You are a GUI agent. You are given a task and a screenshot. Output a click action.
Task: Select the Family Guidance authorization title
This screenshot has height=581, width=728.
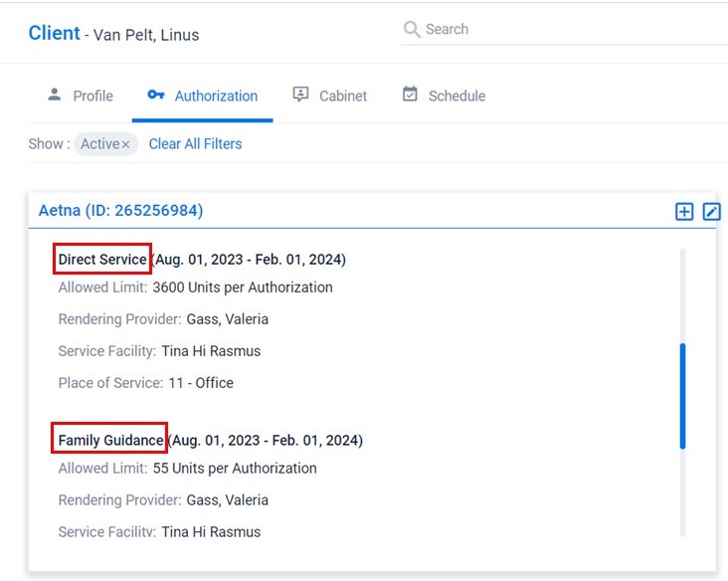(x=110, y=440)
